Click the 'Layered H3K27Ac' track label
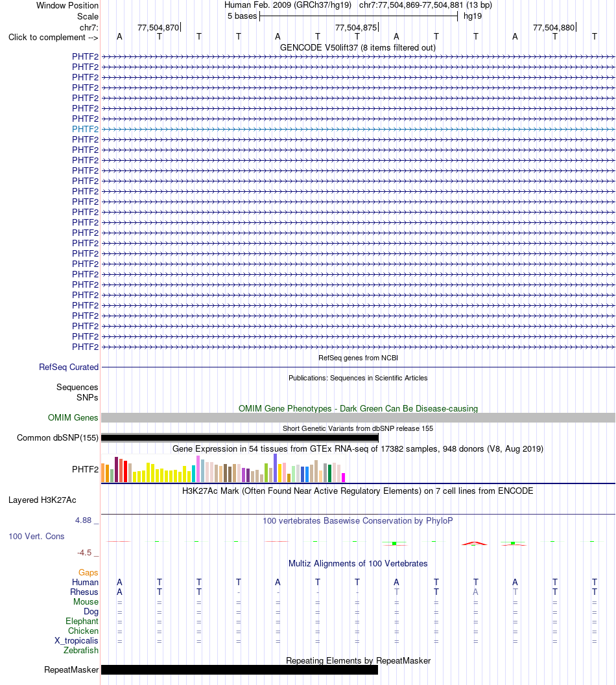The image size is (616, 685). point(42,500)
